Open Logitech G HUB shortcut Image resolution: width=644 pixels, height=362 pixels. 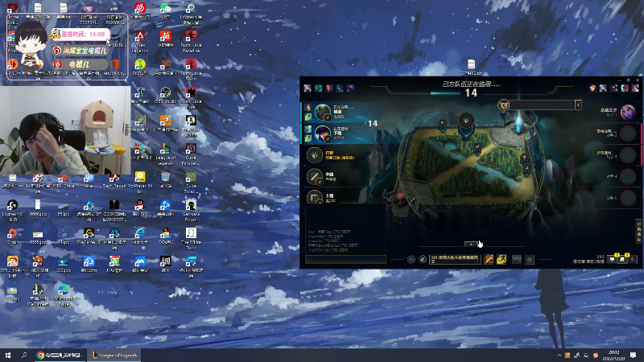12,211
